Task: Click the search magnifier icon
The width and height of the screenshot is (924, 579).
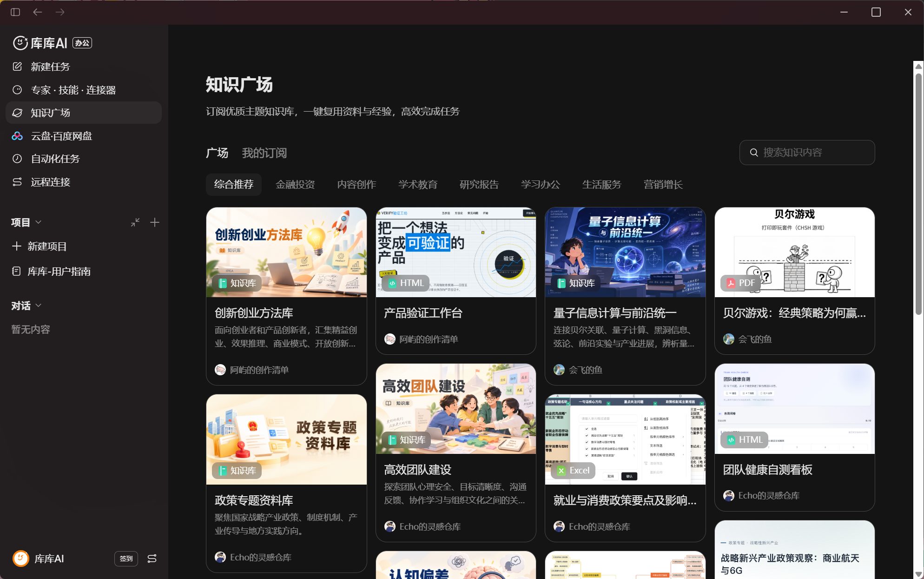Action: click(x=754, y=153)
